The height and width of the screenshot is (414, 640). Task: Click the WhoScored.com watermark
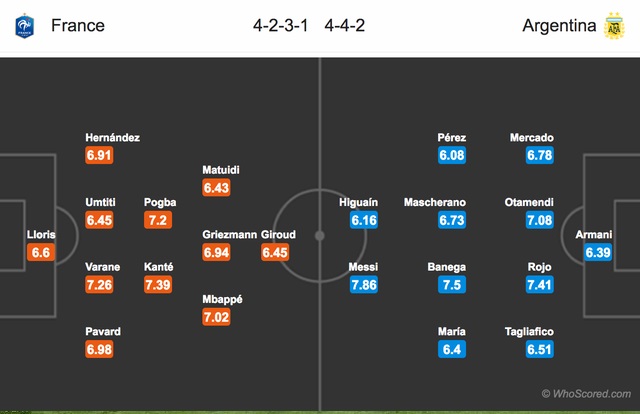click(x=586, y=394)
